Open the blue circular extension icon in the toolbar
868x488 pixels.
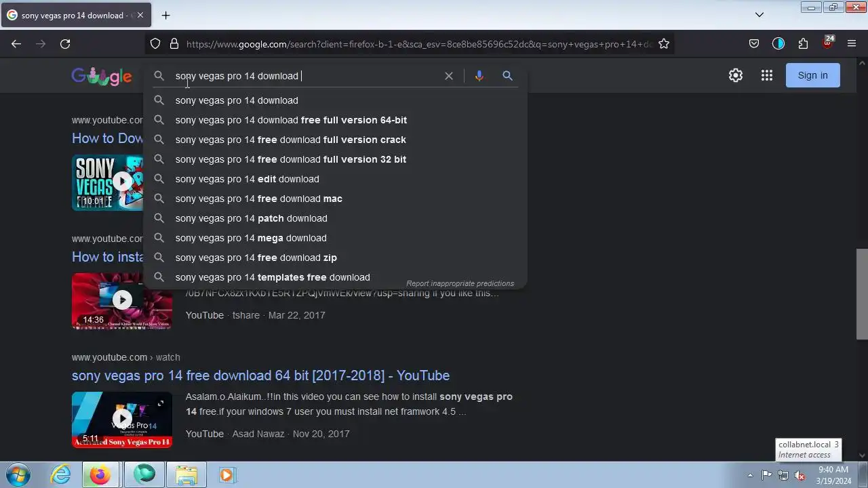tap(778, 44)
